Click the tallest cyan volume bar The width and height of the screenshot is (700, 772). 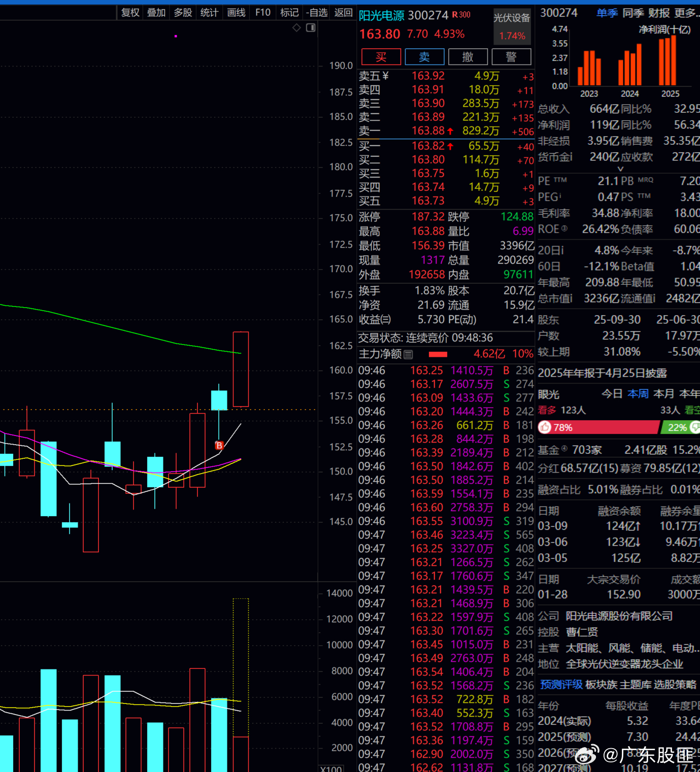point(49,721)
